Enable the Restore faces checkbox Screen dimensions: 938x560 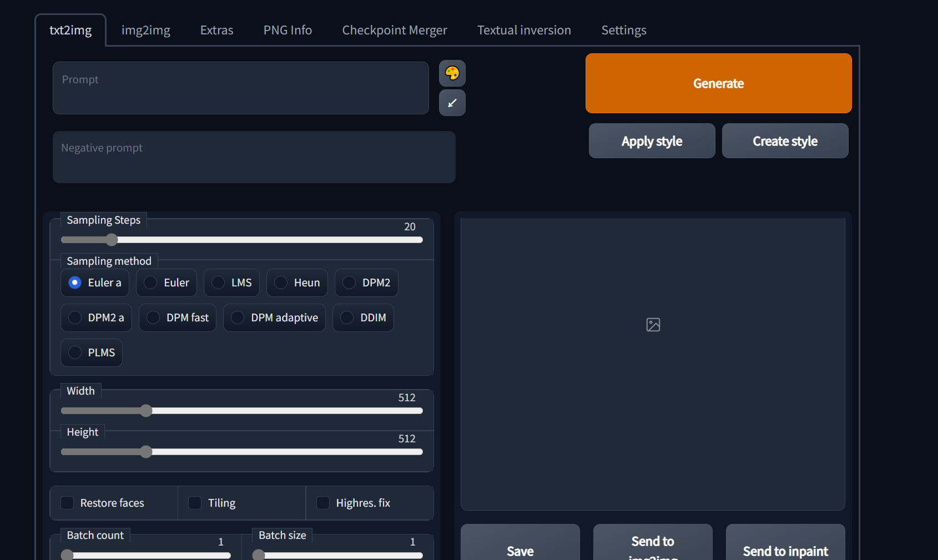[x=67, y=503]
